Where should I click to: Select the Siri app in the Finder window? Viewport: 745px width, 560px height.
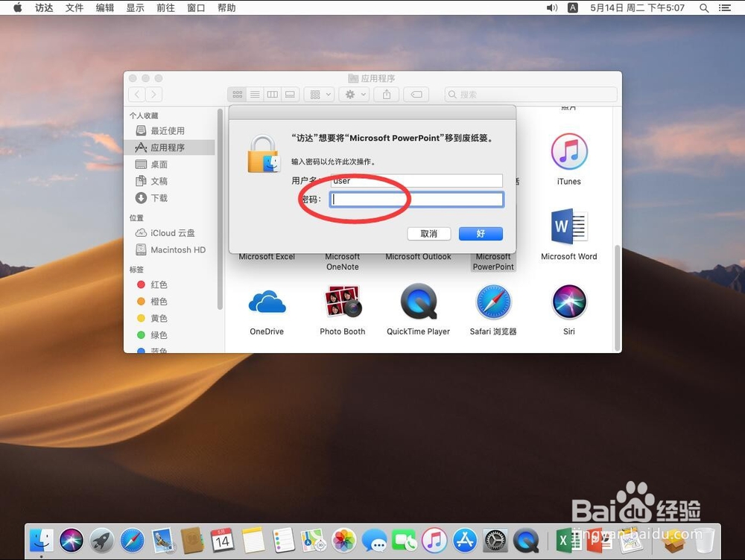pyautogui.click(x=568, y=302)
